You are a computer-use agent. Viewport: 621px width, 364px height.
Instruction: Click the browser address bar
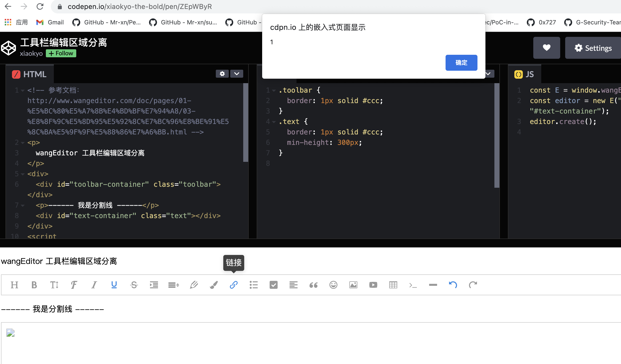tap(336, 6)
